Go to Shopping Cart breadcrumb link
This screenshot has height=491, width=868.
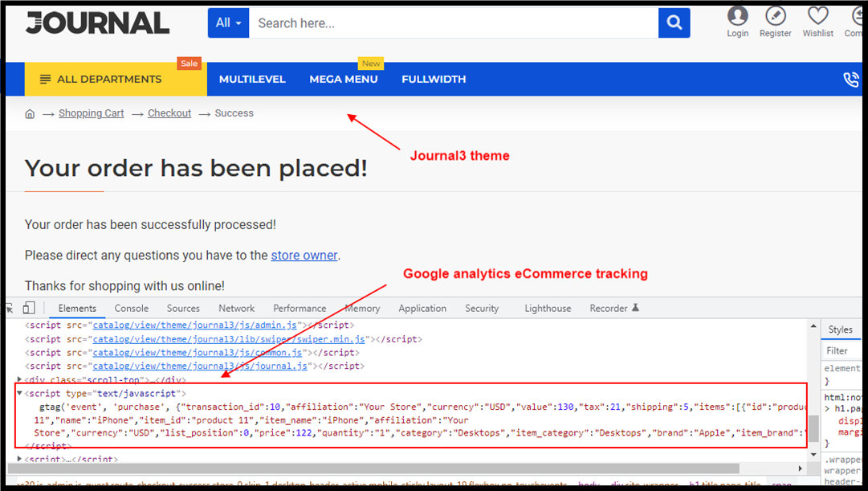coord(92,113)
